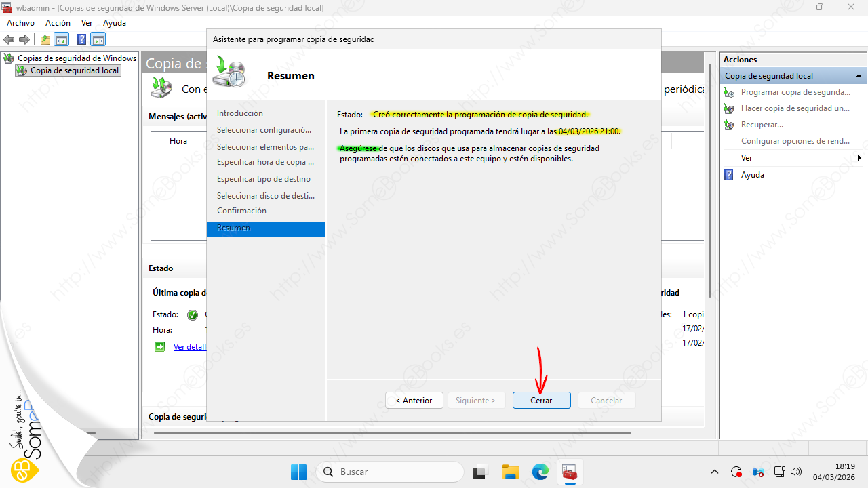
Task: Open File Explorer from the taskbar
Action: pyautogui.click(x=510, y=472)
